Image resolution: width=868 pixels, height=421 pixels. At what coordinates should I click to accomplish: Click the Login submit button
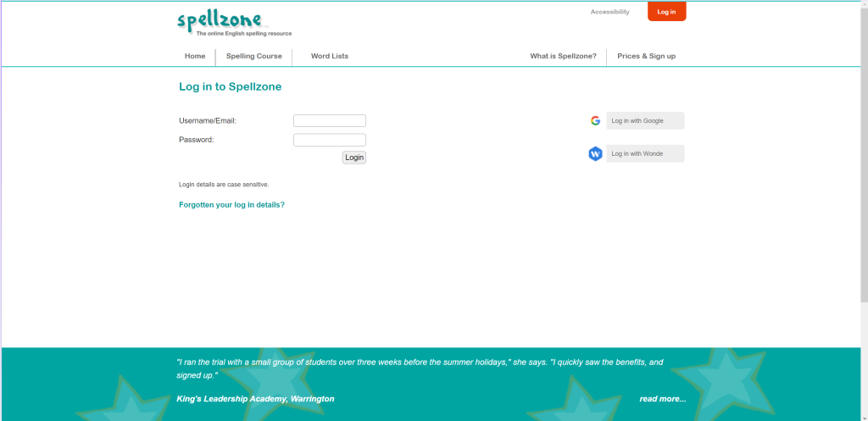[354, 158]
